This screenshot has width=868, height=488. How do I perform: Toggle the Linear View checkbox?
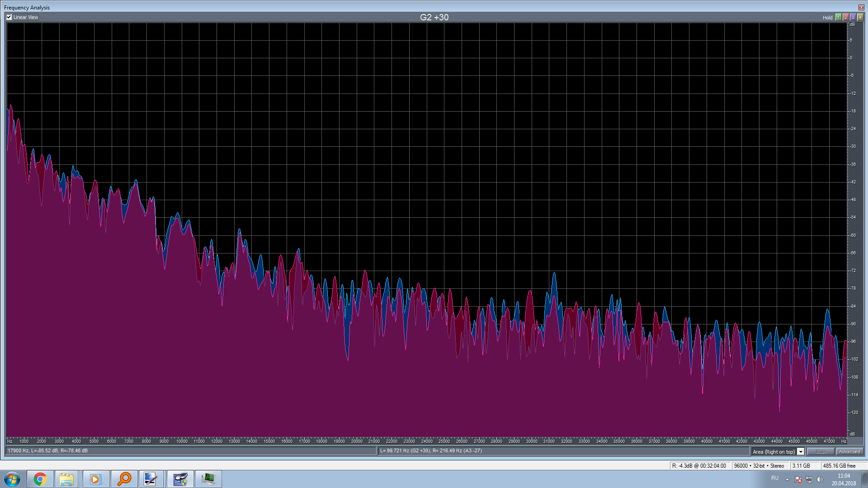tap(9, 17)
